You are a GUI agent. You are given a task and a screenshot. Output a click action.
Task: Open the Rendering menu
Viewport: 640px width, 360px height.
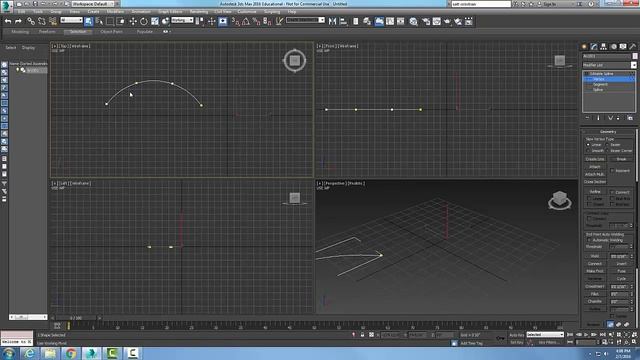[x=199, y=11]
